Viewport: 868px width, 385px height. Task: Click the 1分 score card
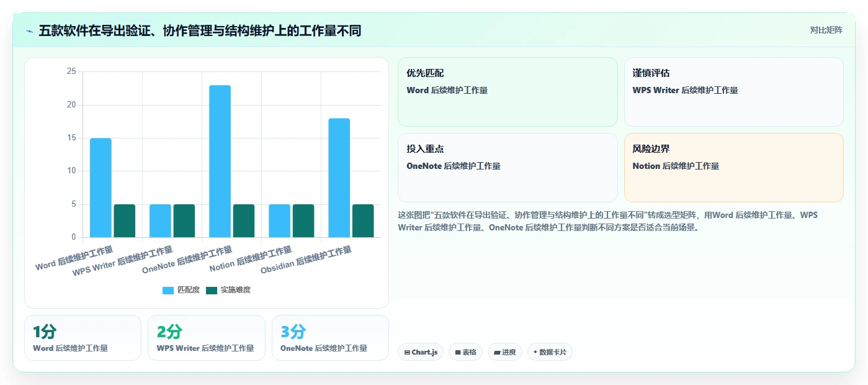tap(83, 338)
